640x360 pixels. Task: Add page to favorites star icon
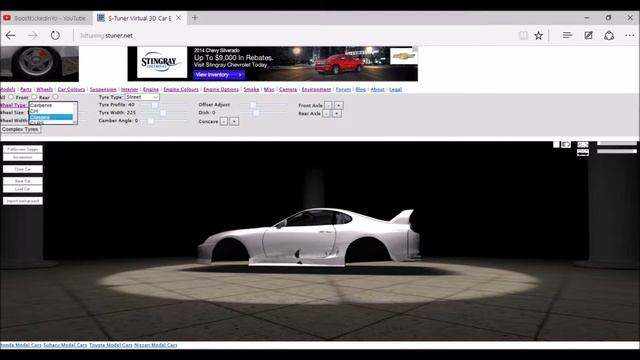pyautogui.click(x=539, y=36)
